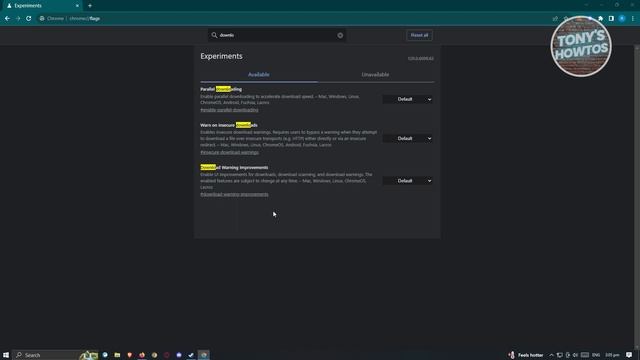The image size is (640, 360).
Task: Open the Feels hotter weather widget
Action: pyautogui.click(x=526, y=355)
